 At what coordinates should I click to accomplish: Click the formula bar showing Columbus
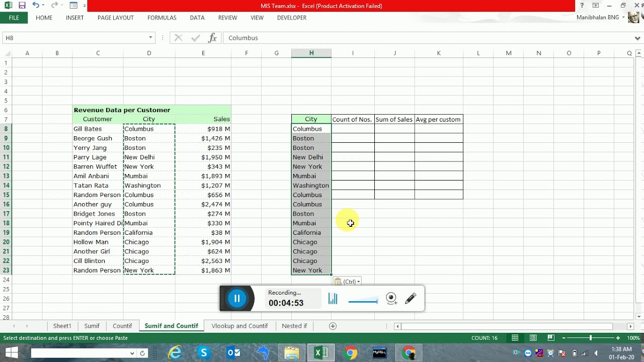click(x=428, y=38)
